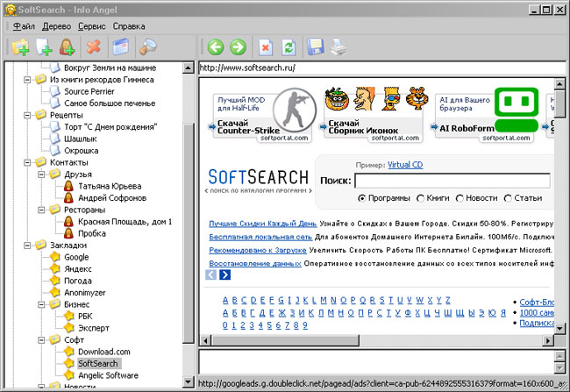Open Лучшие Скидки Каждый День link

tap(263, 224)
